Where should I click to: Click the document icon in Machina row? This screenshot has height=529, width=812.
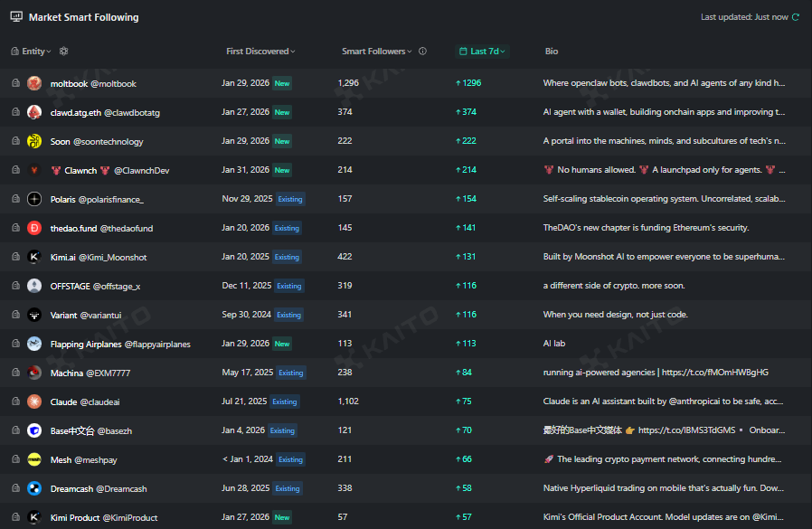click(15, 373)
